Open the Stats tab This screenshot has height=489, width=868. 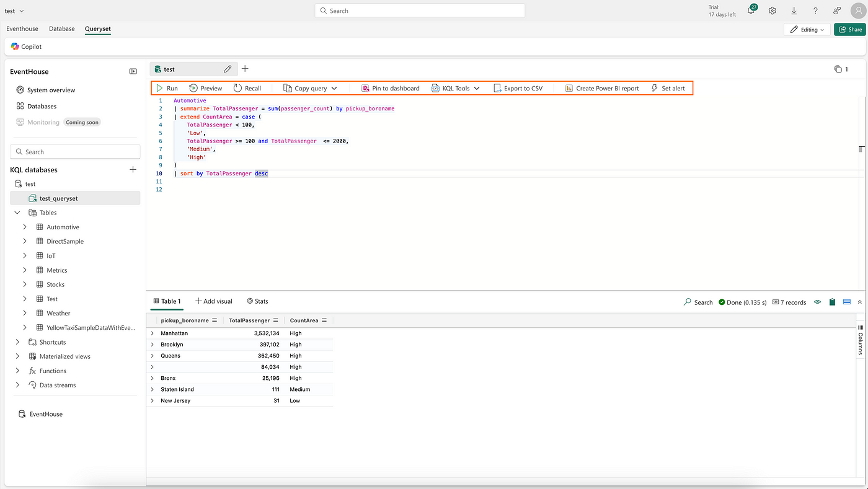click(257, 301)
